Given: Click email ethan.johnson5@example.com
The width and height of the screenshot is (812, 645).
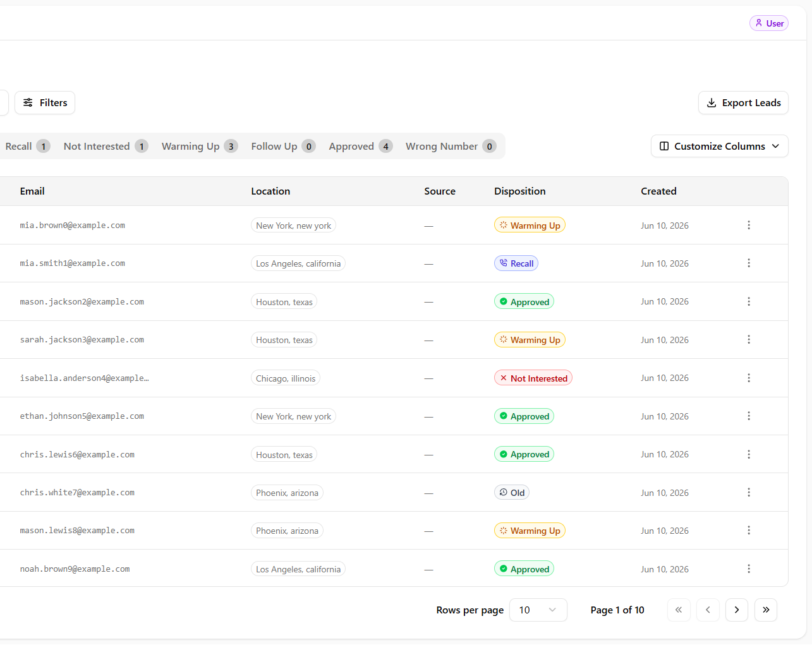Looking at the screenshot, I should coord(82,416).
